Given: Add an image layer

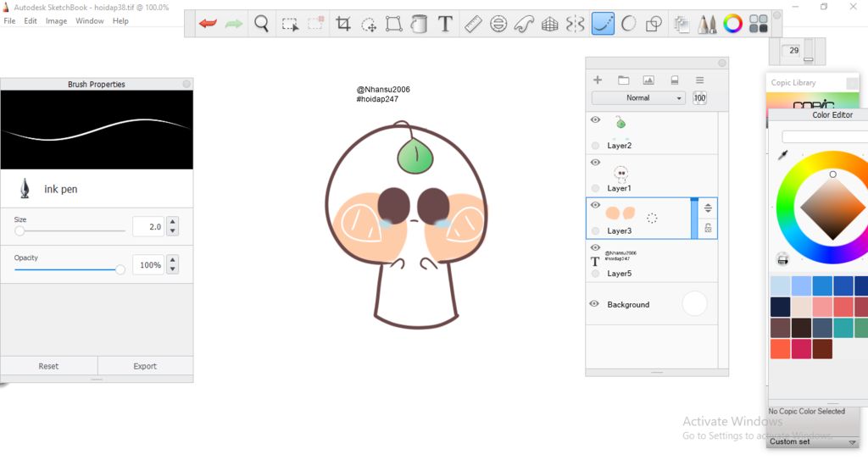Looking at the screenshot, I should pyautogui.click(x=648, y=80).
